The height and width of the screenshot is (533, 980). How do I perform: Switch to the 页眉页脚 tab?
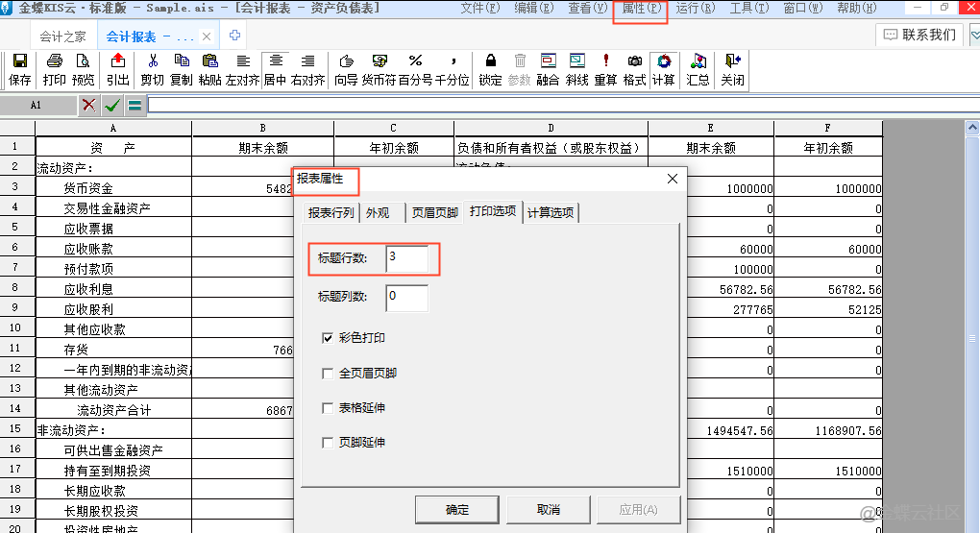434,212
